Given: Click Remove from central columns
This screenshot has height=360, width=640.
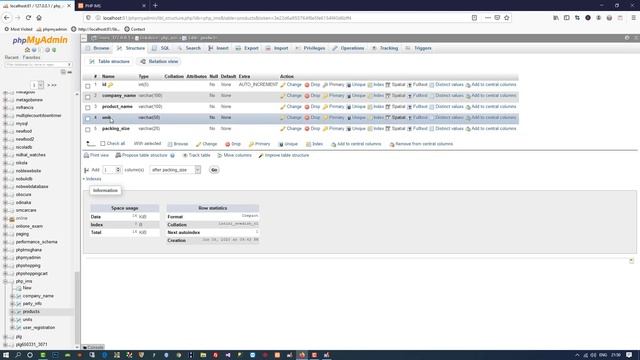Looking at the screenshot, I should 421,144.
